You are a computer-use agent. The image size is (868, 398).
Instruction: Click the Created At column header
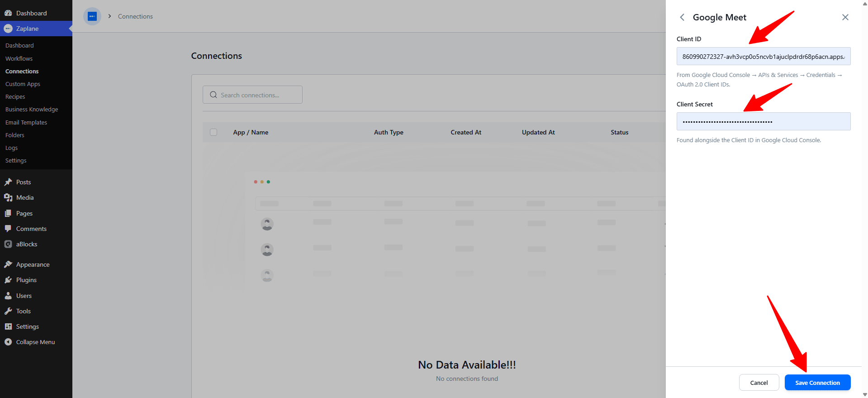[466, 132]
